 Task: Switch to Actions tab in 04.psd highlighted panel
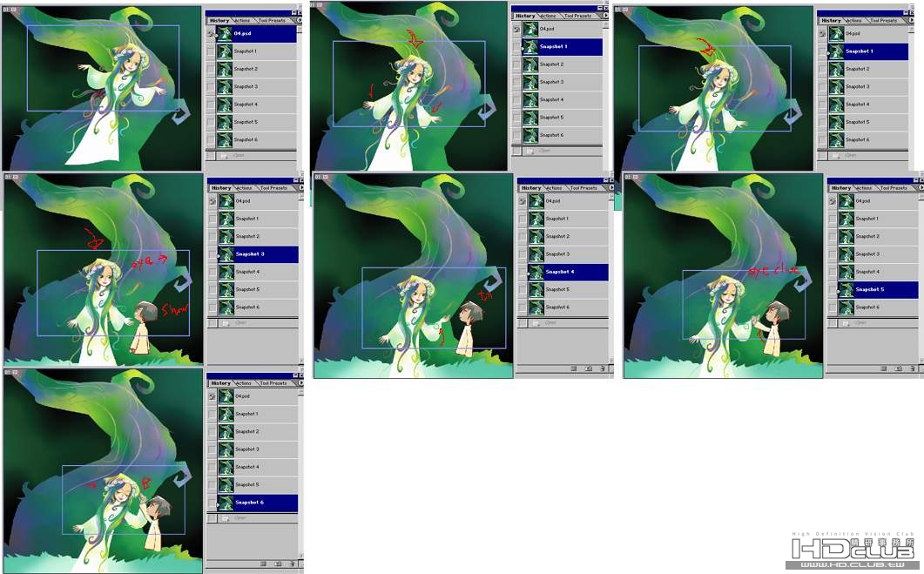[242, 20]
